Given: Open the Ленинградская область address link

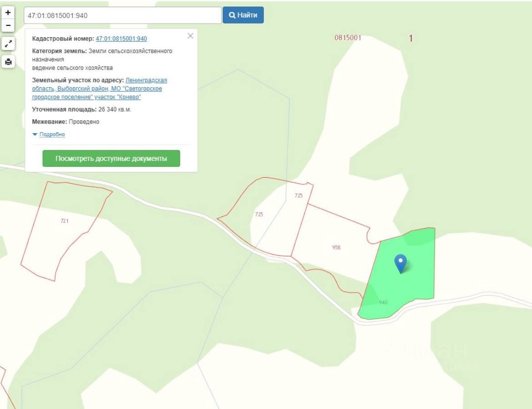Looking at the screenshot, I should [x=100, y=89].
